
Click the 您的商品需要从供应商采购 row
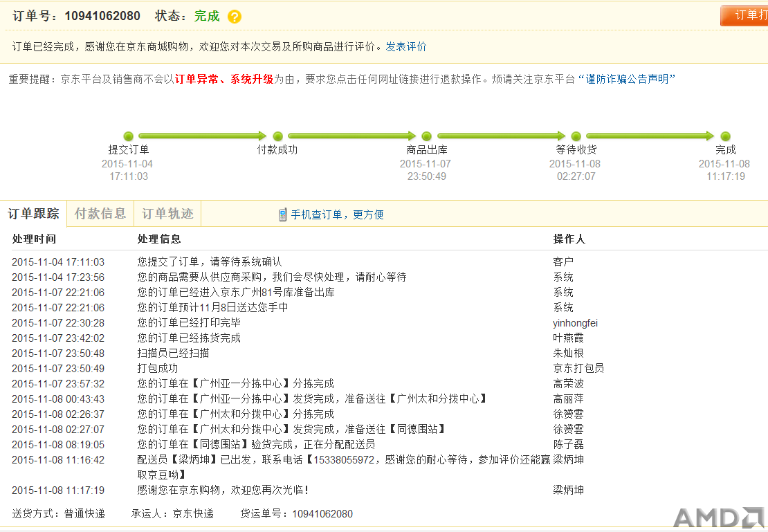point(272,277)
